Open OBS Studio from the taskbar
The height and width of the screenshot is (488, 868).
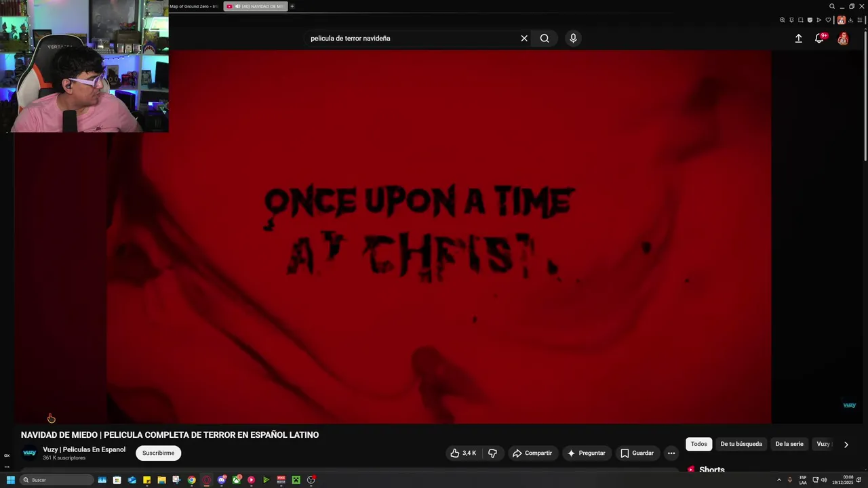click(311, 480)
